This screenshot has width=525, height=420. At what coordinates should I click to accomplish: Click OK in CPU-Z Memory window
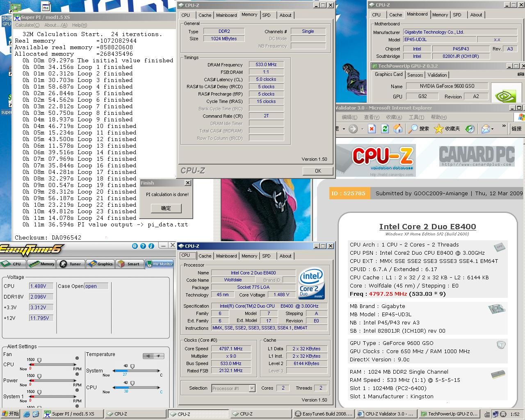[318, 171]
